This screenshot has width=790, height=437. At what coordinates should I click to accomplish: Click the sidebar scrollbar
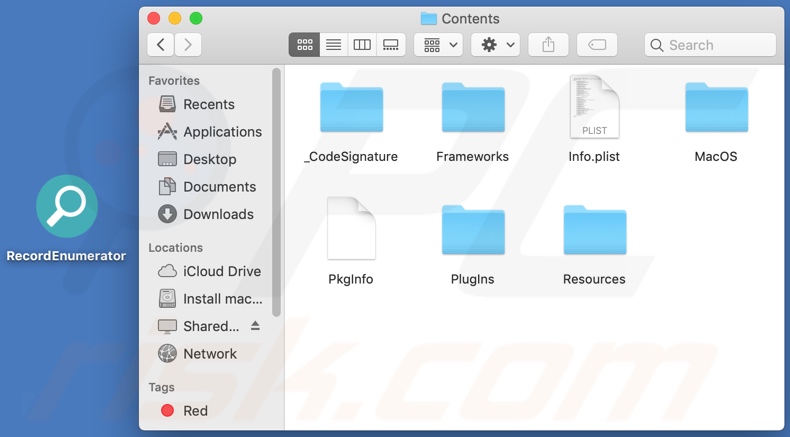pyautogui.click(x=276, y=192)
